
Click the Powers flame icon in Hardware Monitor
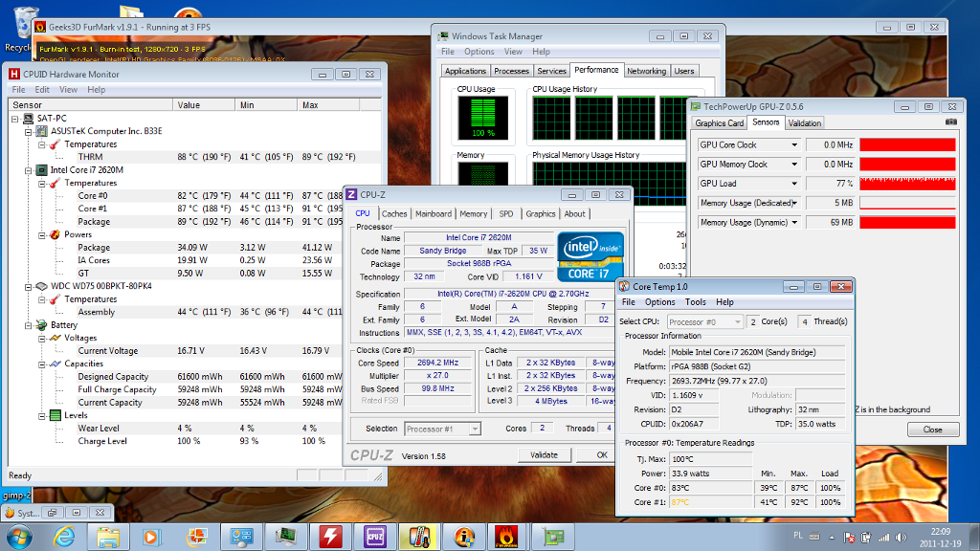coord(55,235)
